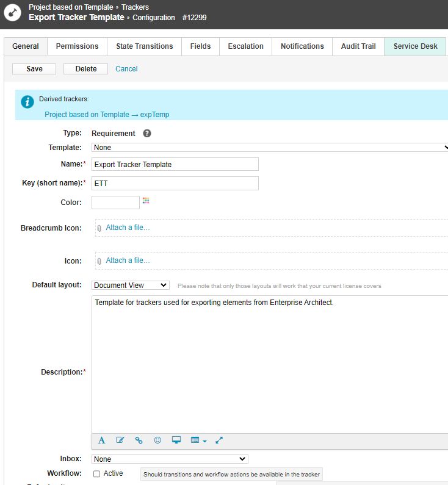Click the Configuration breadcrumb text
Image resolution: width=448 pixels, height=485 pixels.
154,18
